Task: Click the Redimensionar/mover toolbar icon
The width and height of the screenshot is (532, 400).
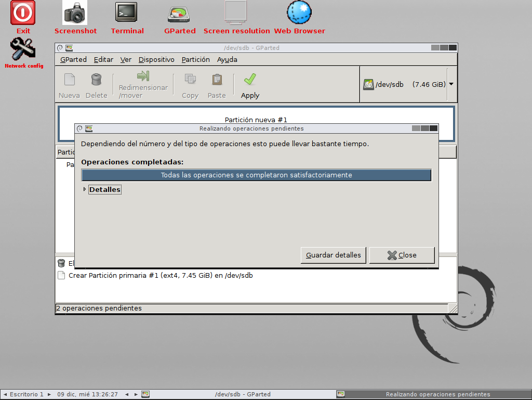Action: [143, 76]
